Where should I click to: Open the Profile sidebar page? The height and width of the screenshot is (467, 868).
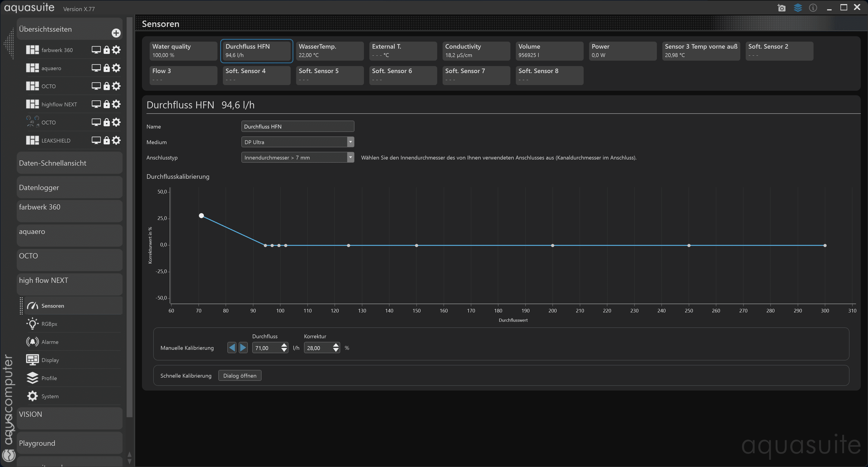tap(73, 378)
